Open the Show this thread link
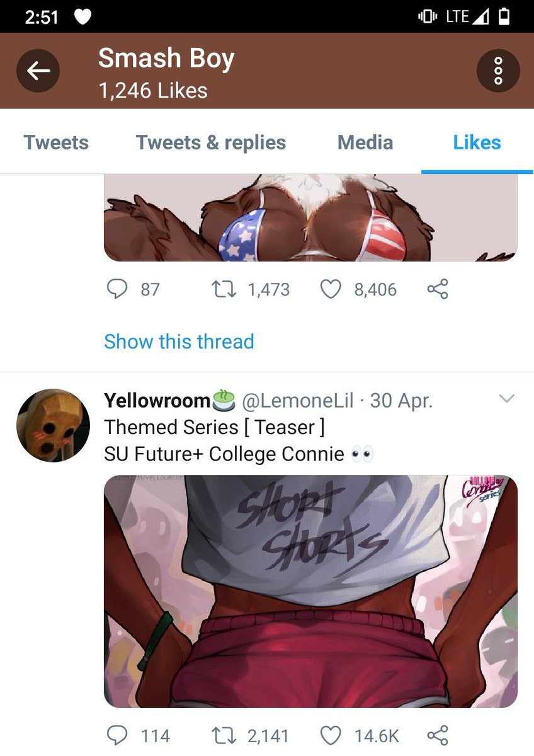534x756 pixels. (179, 341)
